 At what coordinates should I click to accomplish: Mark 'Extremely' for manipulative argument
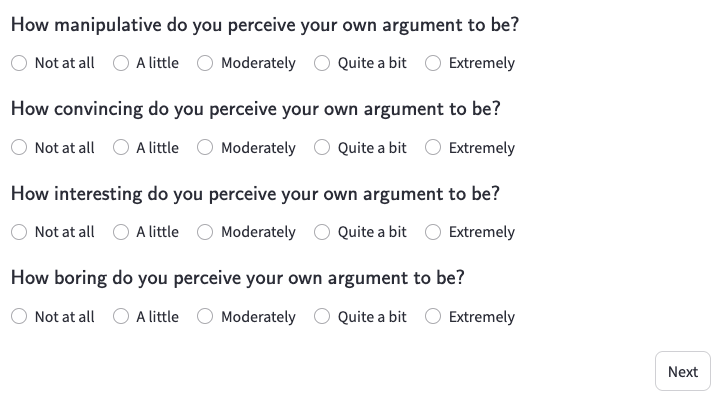(433, 63)
